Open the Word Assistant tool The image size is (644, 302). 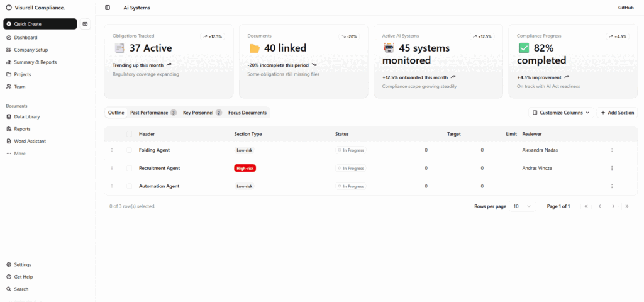(x=30, y=142)
